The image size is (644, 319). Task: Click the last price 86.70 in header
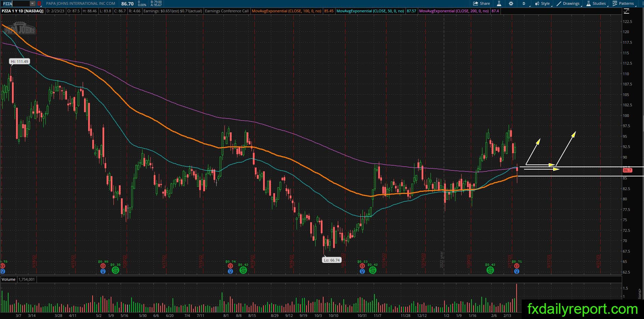pyautogui.click(x=127, y=4)
